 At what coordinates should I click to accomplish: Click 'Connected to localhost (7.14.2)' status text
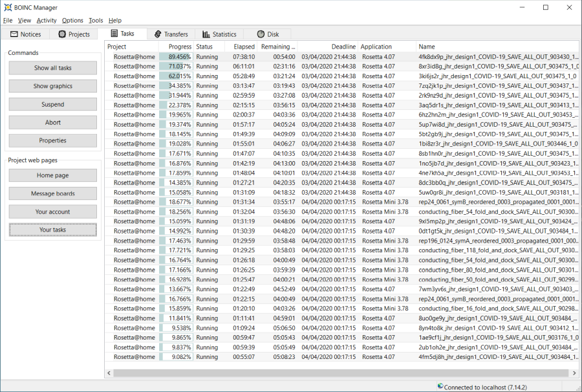click(485, 387)
